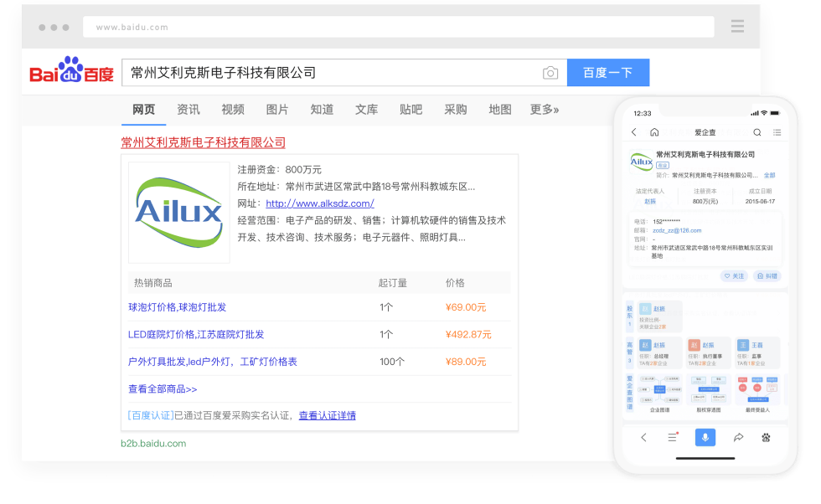821x504 pixels.
Task: Tap the 2015-06-17 founding date
Action: pyautogui.click(x=761, y=202)
